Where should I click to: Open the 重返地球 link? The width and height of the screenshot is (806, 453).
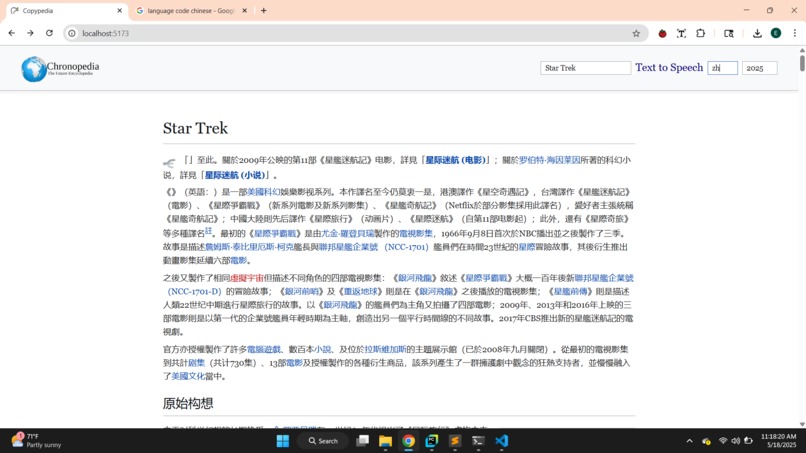(360, 292)
